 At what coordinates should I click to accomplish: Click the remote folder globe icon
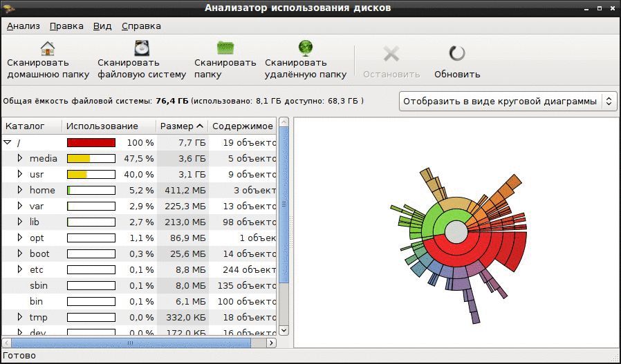(x=306, y=48)
